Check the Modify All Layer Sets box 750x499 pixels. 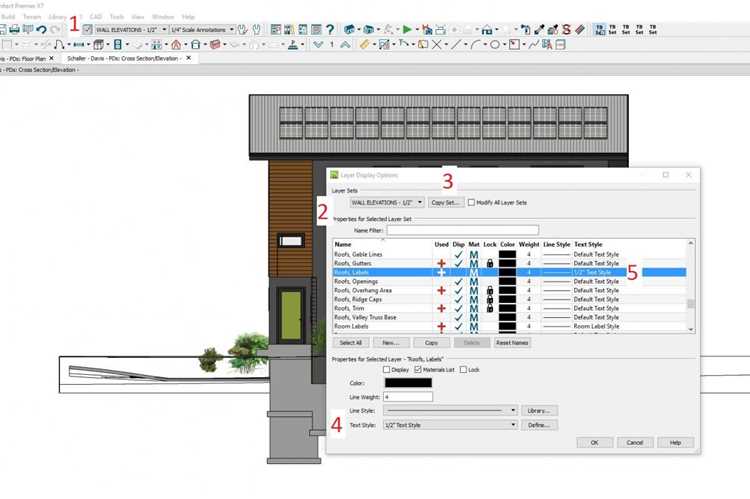click(471, 202)
